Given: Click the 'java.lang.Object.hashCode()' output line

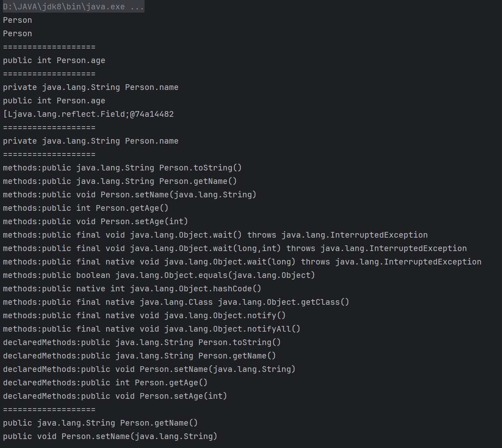Looking at the screenshot, I should click(132, 289).
